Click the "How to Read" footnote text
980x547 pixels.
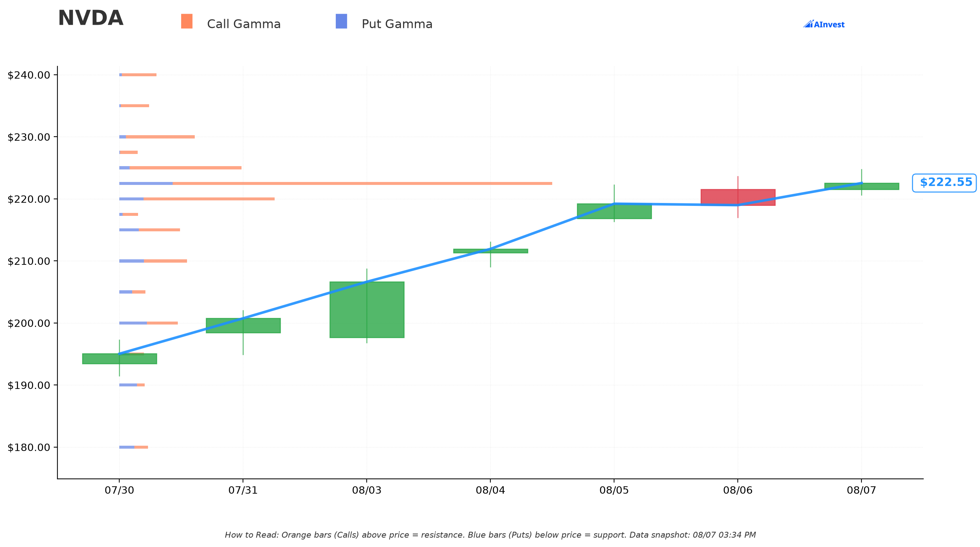tap(490, 535)
